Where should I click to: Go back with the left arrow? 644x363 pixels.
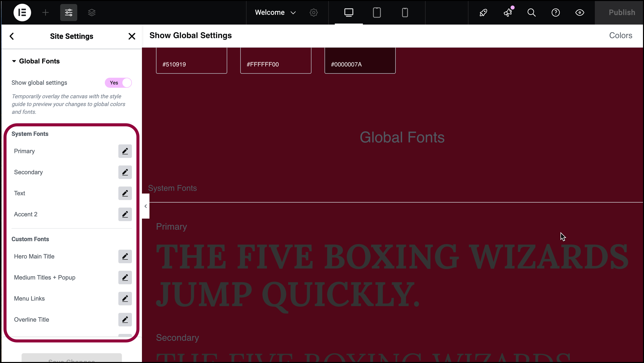tap(12, 36)
